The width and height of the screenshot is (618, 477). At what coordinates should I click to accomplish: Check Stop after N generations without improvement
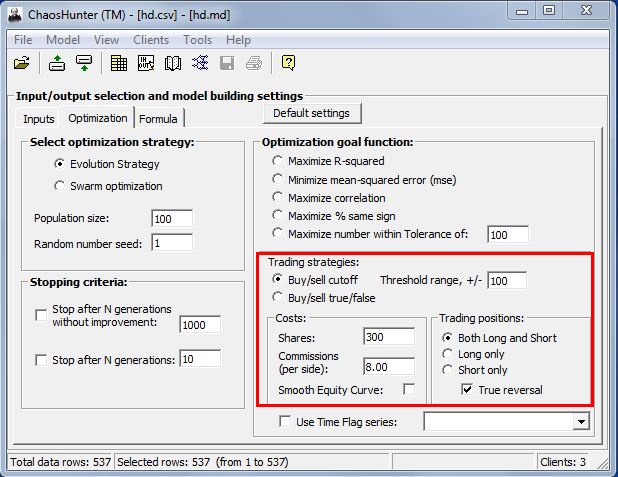coord(41,315)
